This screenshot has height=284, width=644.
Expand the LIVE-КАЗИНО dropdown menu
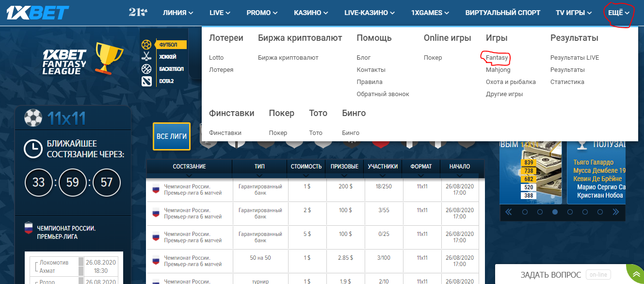pyautogui.click(x=370, y=13)
